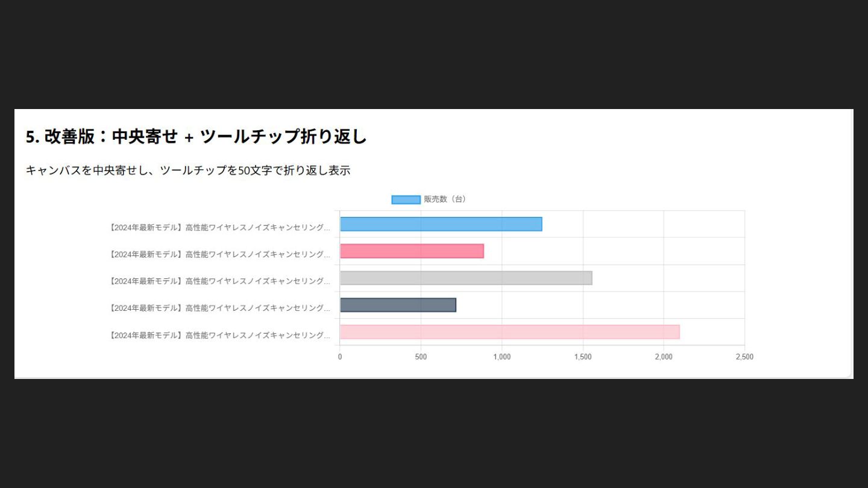Select the product label beside the pale pink bar

tap(220, 335)
